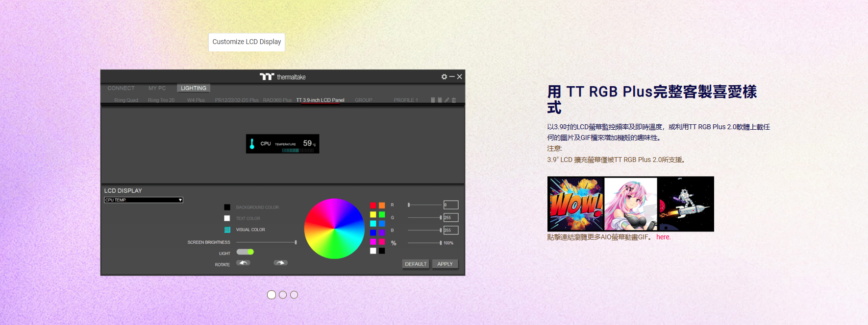Screen dimensions: 868x325
Task: Click the Thermaltake logo in the title bar
Action: [x=282, y=77]
